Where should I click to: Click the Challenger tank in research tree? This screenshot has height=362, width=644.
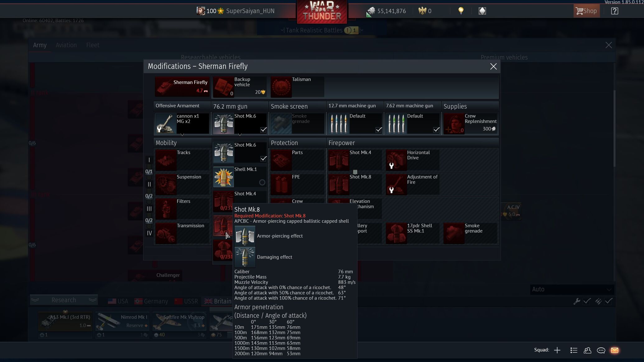(x=155, y=276)
